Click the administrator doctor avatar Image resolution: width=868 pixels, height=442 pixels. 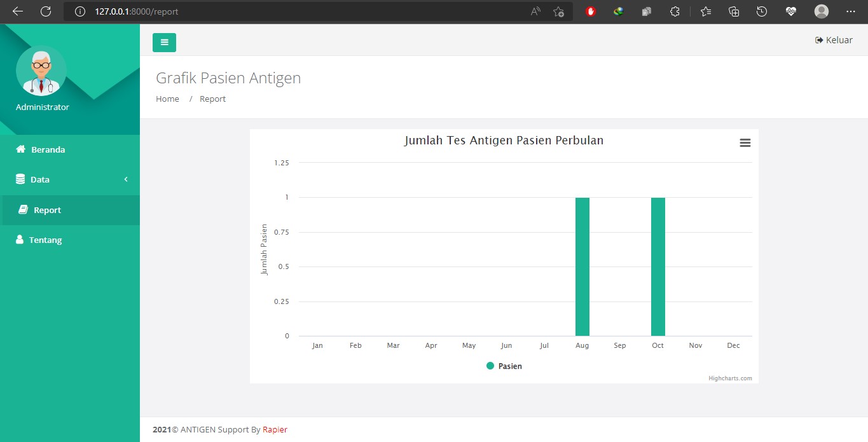click(41, 71)
